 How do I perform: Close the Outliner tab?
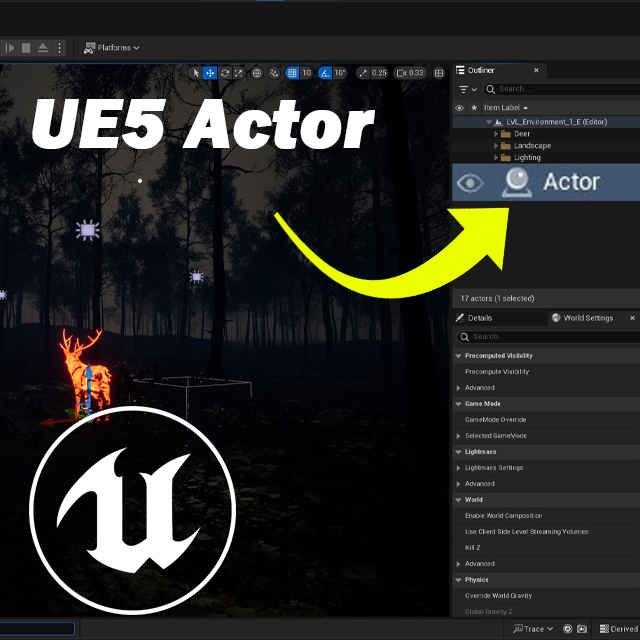coord(536,70)
